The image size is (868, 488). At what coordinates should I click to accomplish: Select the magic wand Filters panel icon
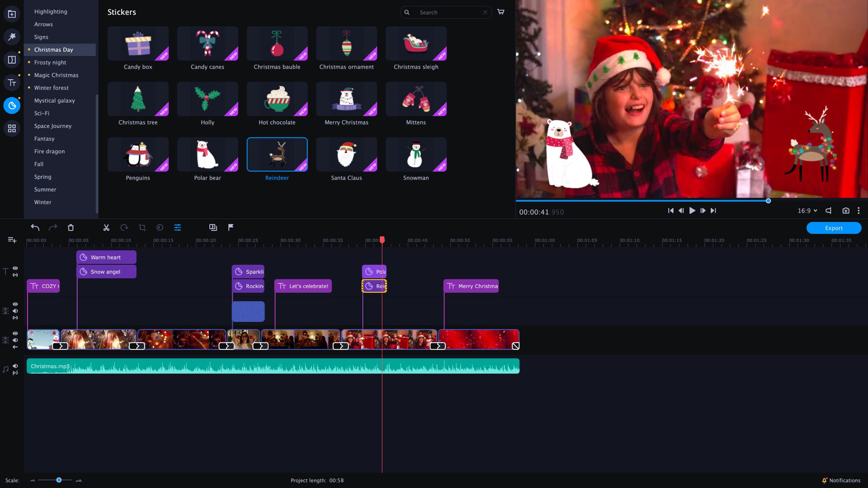pos(12,37)
